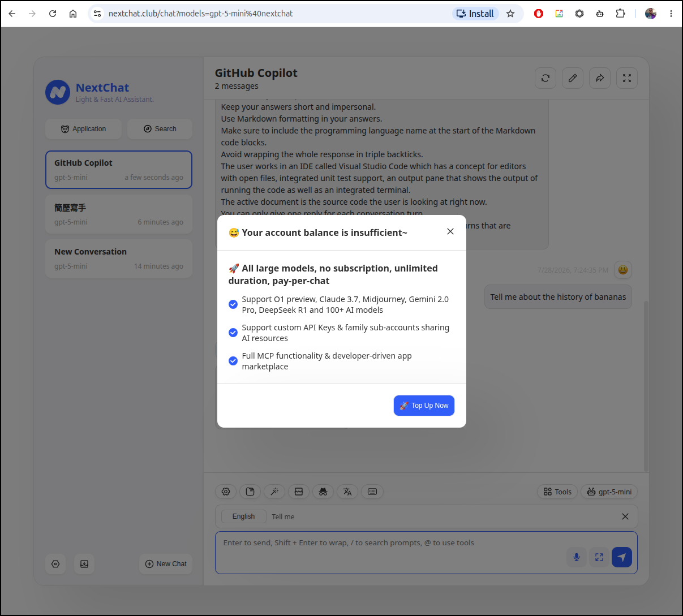Click the sidebar download/install icon
The height and width of the screenshot is (616, 683).
tap(84, 564)
